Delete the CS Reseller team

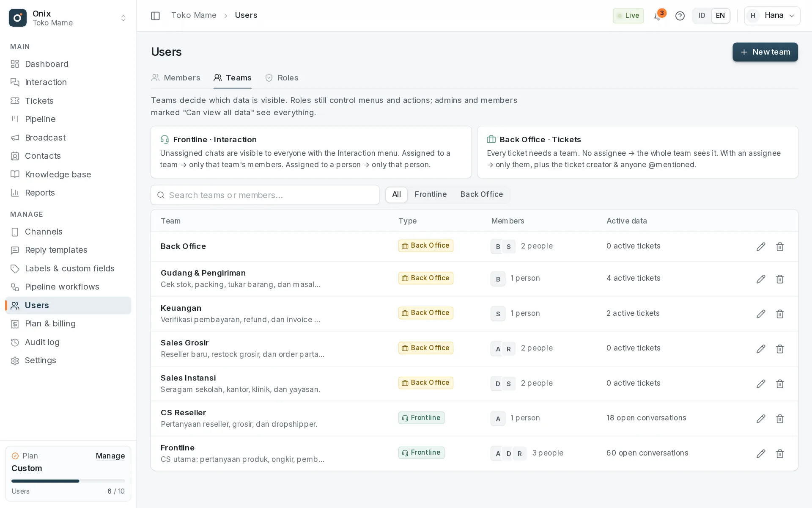tap(780, 419)
